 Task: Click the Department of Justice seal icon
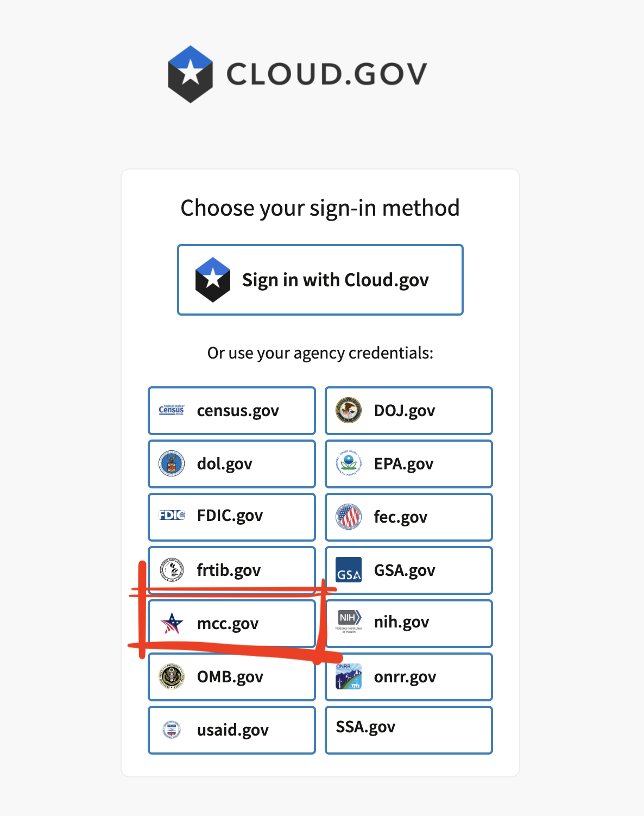[x=349, y=410]
